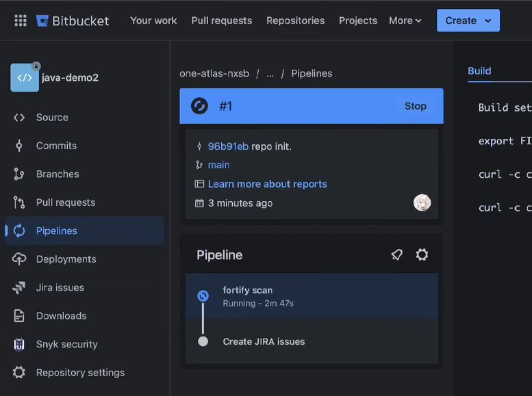
Task: Click the Jira issues icon
Action: pos(19,287)
